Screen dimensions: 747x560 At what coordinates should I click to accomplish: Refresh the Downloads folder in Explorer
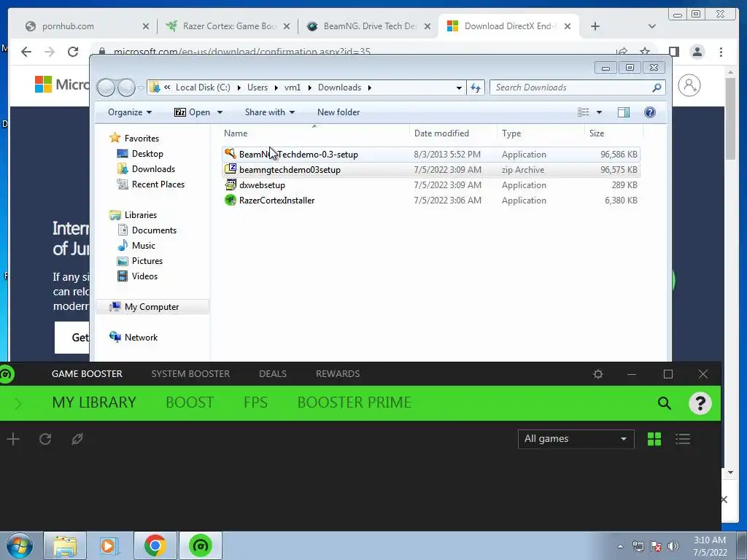pyautogui.click(x=476, y=87)
